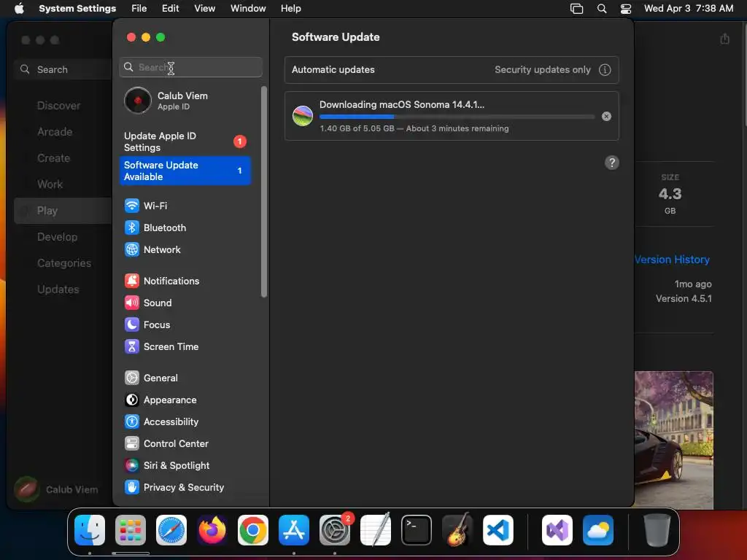Open Siri & Spotlight settings
The width and height of the screenshot is (747, 560).
point(167,466)
